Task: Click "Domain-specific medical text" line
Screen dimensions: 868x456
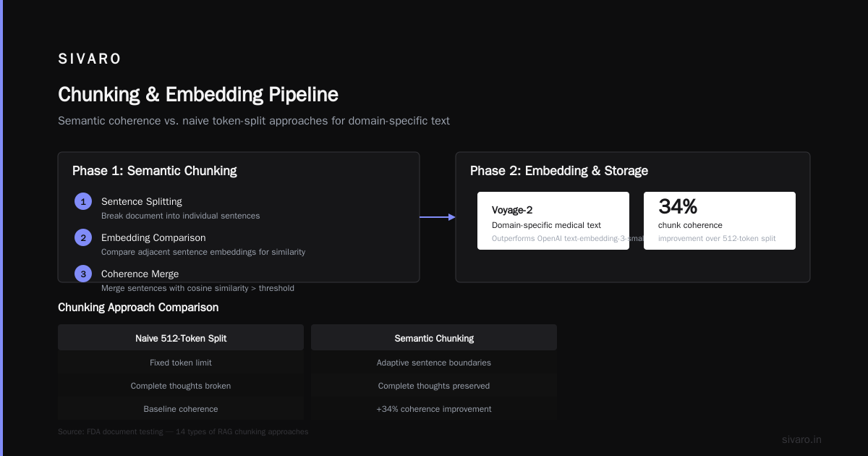Action: 546,225
